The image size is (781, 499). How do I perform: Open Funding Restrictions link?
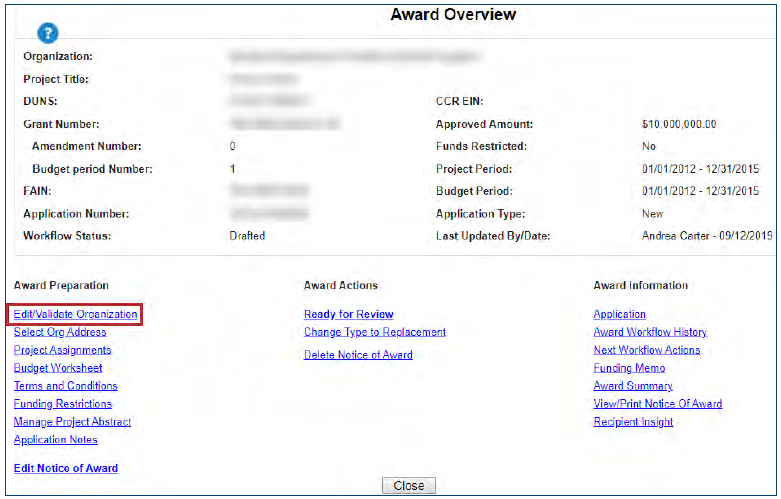[63, 404]
